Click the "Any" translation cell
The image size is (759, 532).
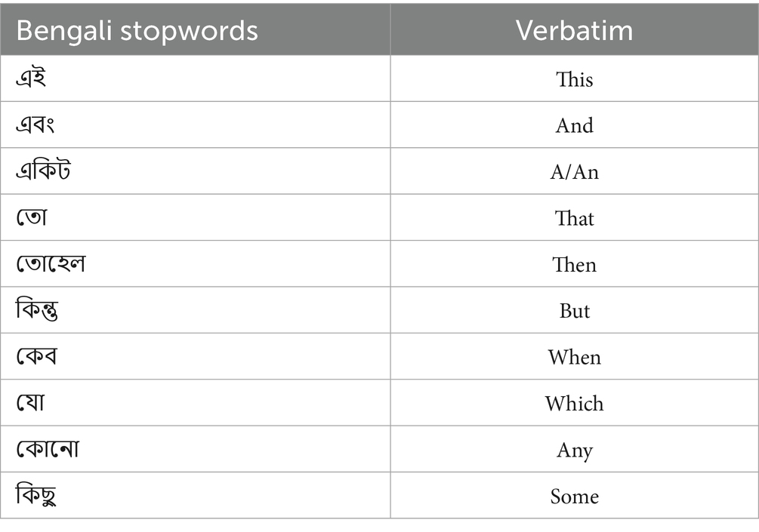(x=574, y=451)
